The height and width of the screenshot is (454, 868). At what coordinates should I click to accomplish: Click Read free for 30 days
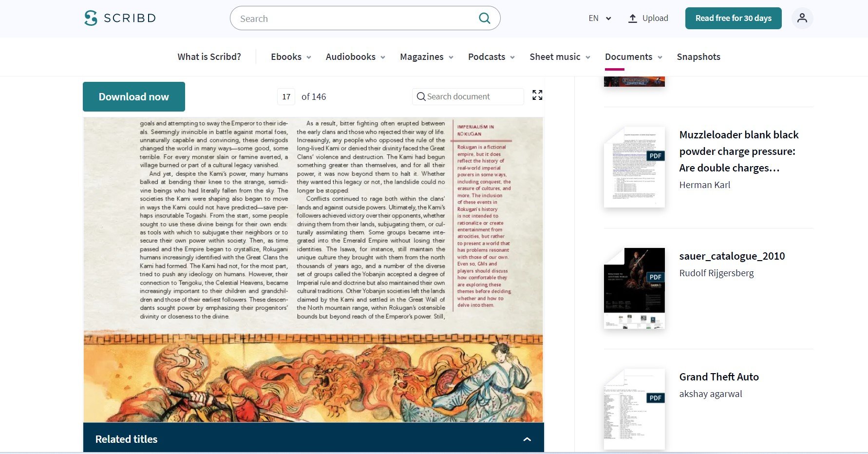[733, 19]
